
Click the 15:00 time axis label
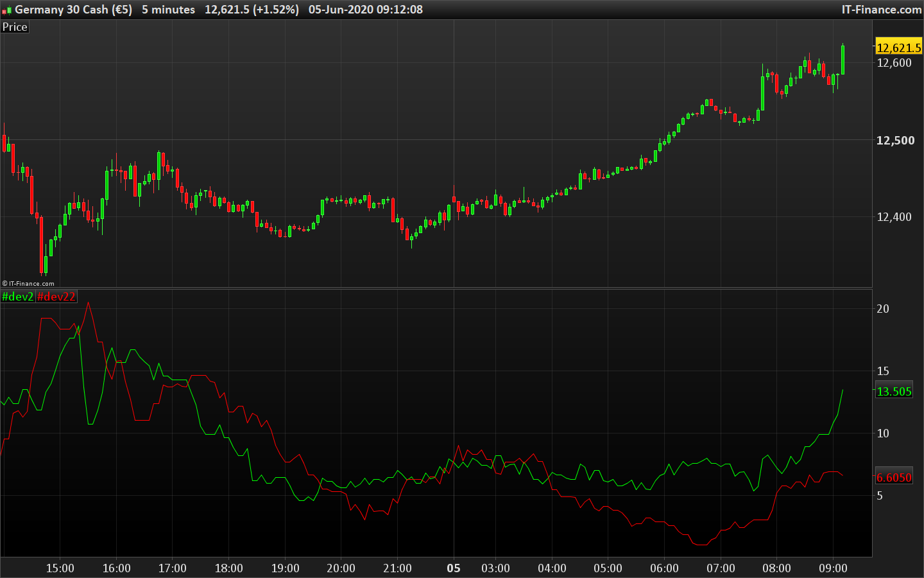60,568
